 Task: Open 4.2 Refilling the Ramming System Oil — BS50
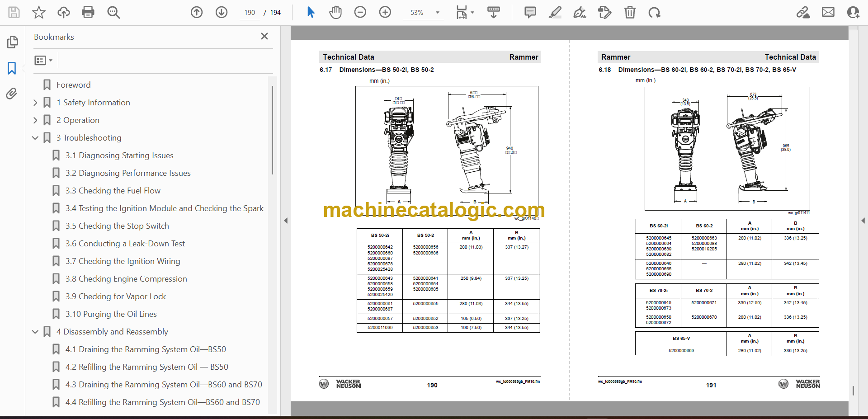coord(147,367)
